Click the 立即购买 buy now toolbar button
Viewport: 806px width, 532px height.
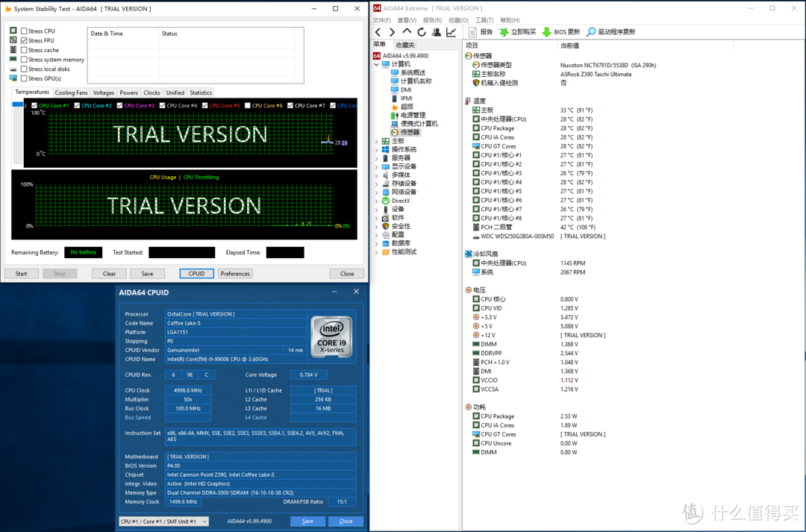coord(518,32)
